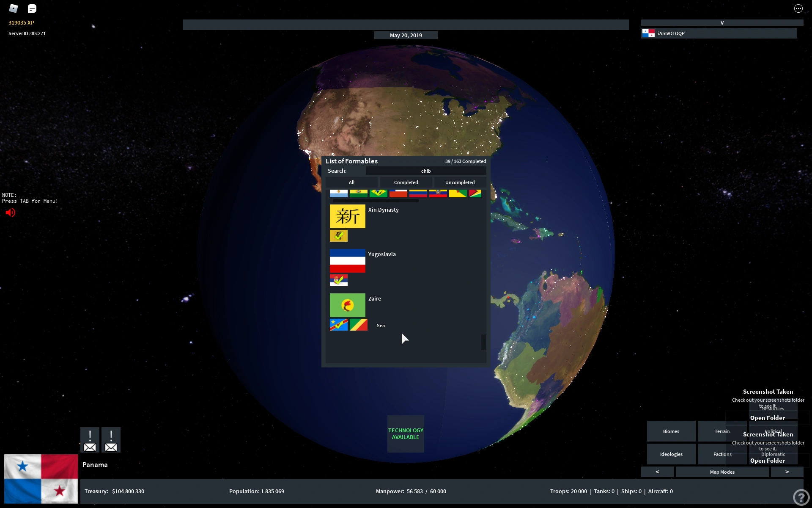Open the Technology Available button

(406, 434)
